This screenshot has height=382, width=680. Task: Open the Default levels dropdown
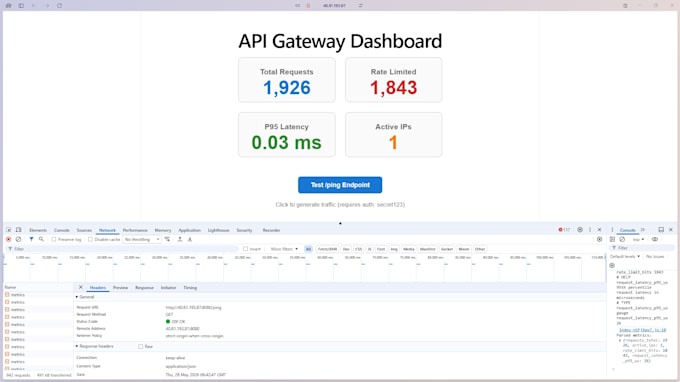coord(625,257)
